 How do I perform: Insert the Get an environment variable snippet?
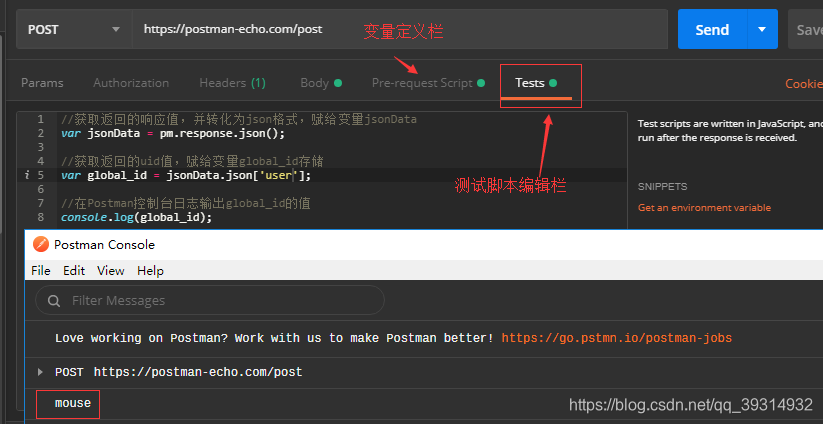pyautogui.click(x=704, y=208)
